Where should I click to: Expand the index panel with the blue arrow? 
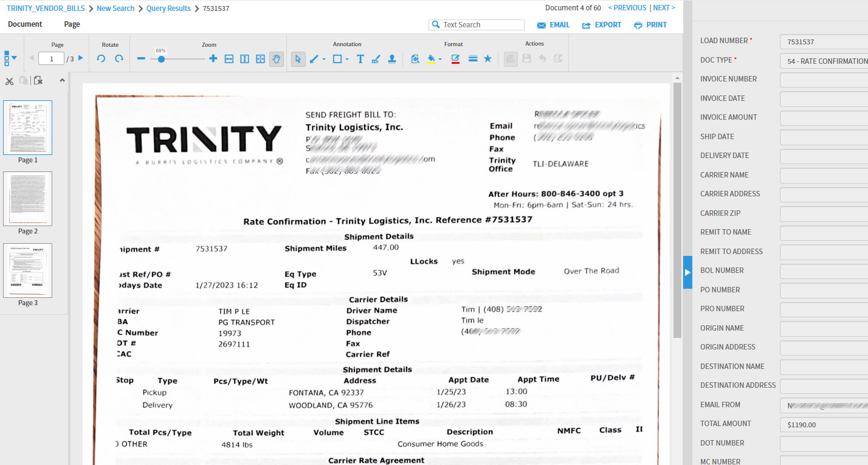pos(687,272)
